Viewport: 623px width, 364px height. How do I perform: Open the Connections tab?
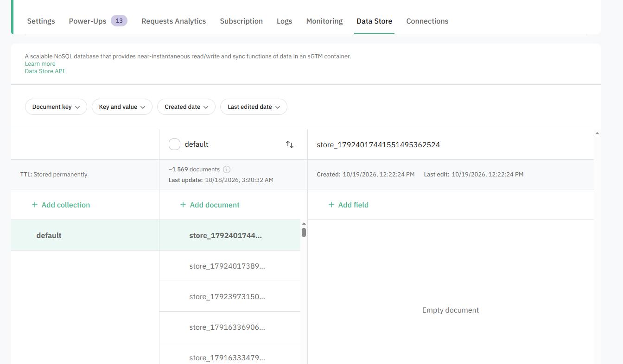coord(427,21)
